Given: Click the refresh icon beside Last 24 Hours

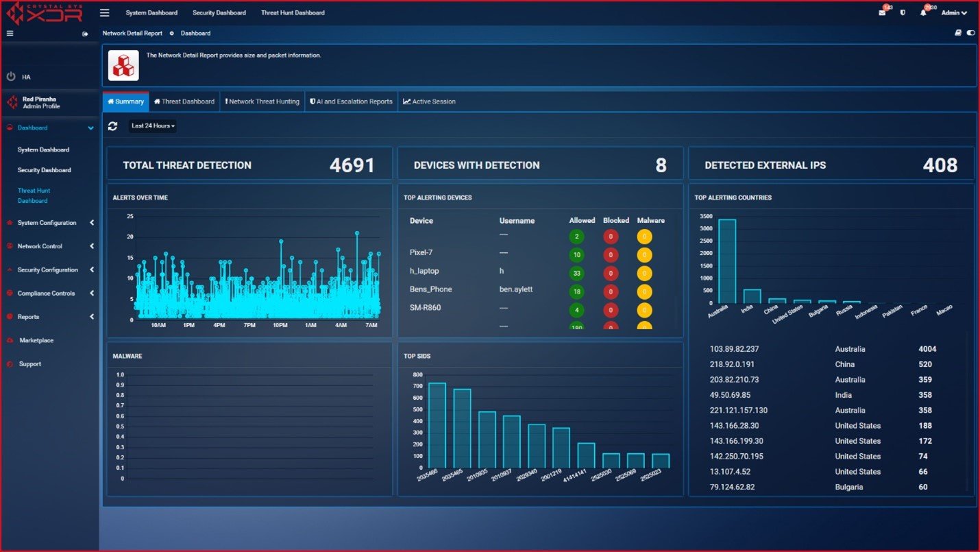Looking at the screenshot, I should click(113, 126).
